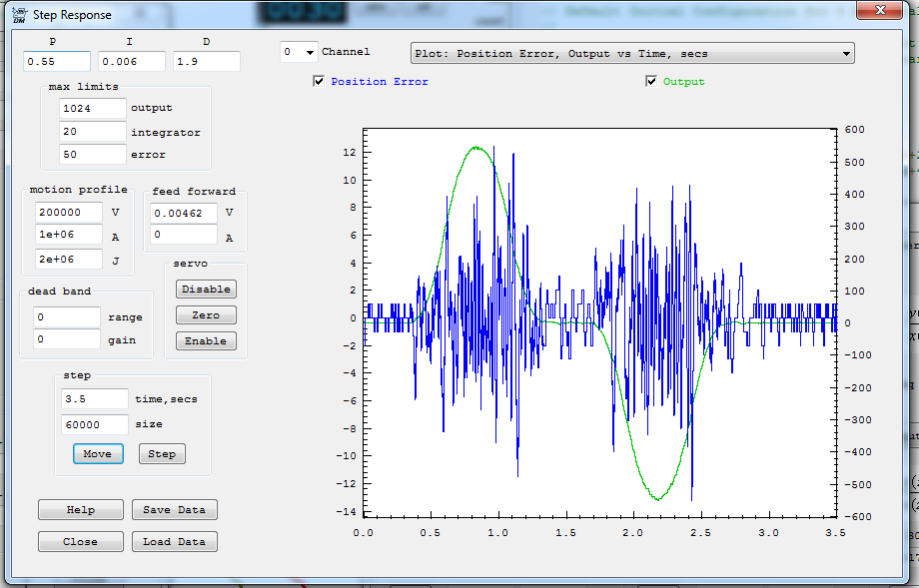Open Help
The width and height of the screenshot is (919, 588).
point(81,510)
